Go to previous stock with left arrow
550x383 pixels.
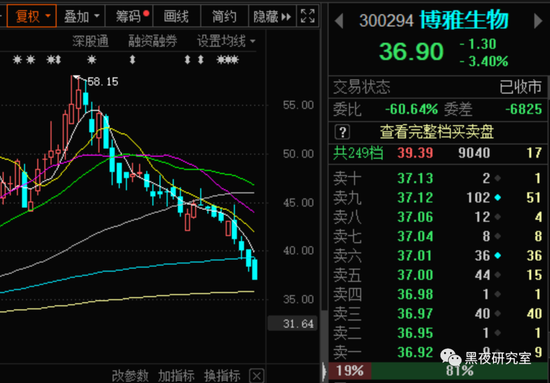point(338,21)
